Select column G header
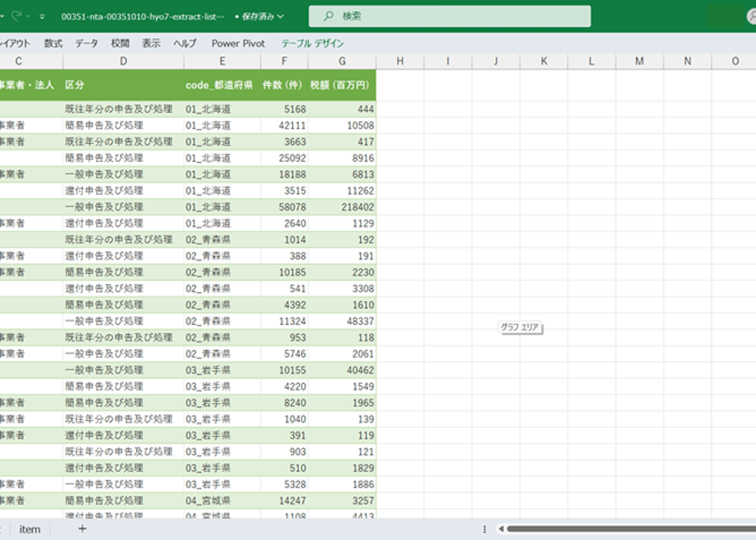The image size is (756, 540). click(x=342, y=61)
